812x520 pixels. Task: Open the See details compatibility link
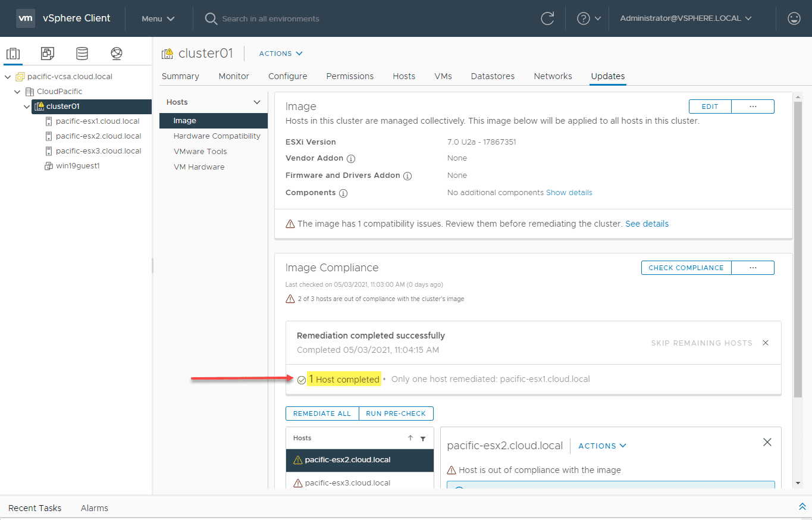click(647, 224)
